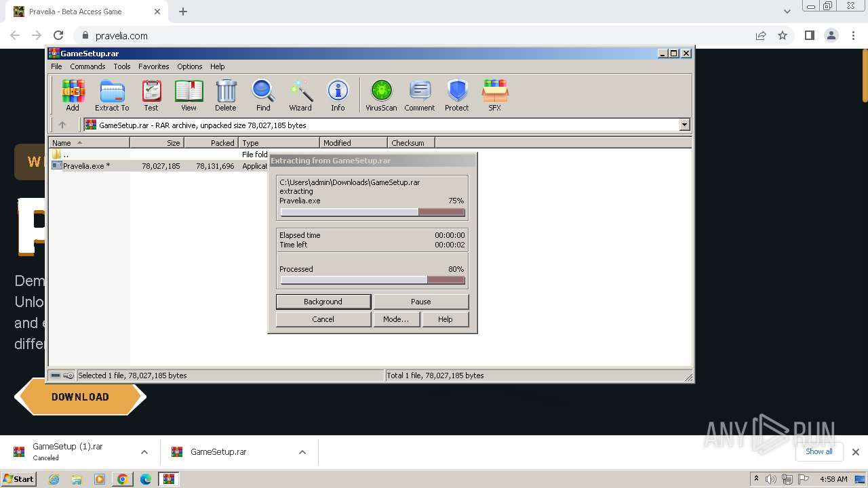Open Chrome three-dot menu
868x488 pixels.
852,35
